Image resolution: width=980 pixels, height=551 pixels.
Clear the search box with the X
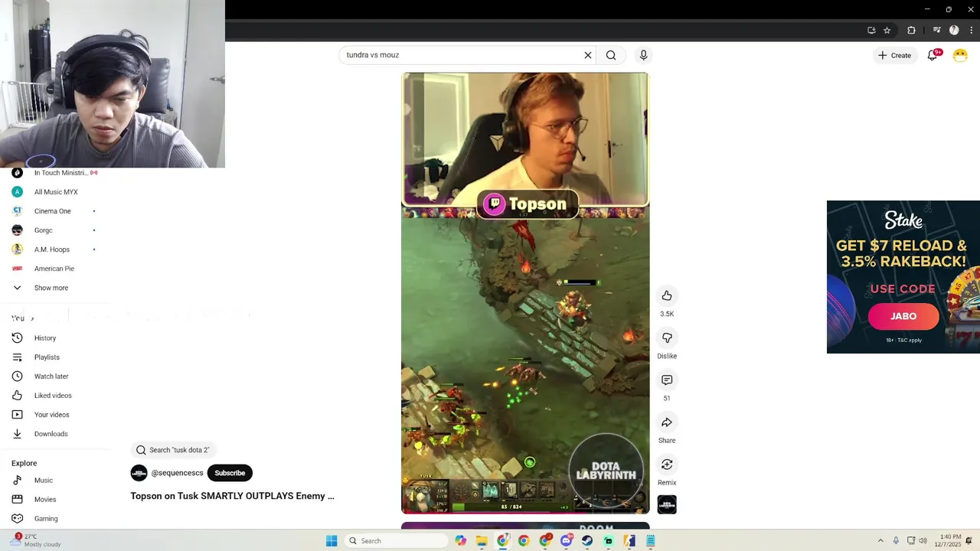pos(588,55)
